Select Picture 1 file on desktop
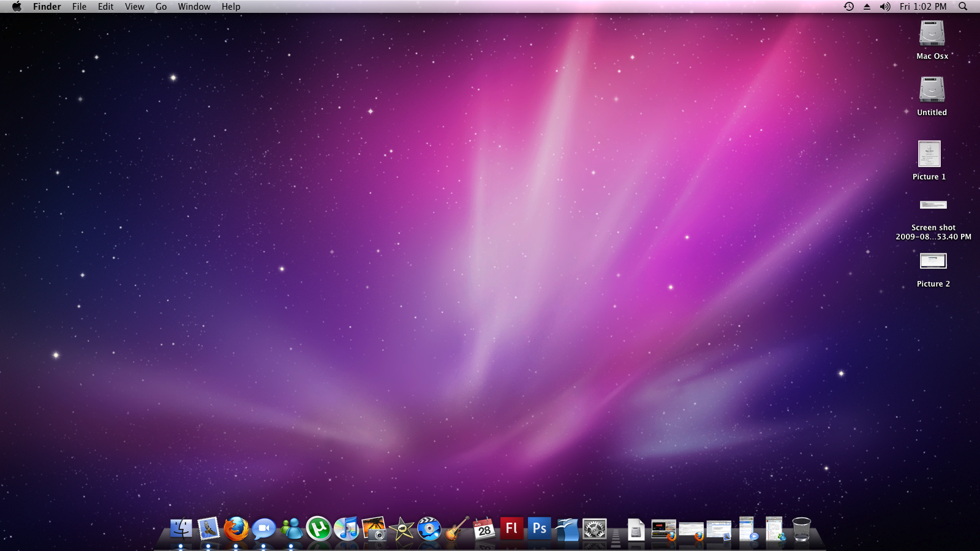980x551 pixels. tap(929, 154)
